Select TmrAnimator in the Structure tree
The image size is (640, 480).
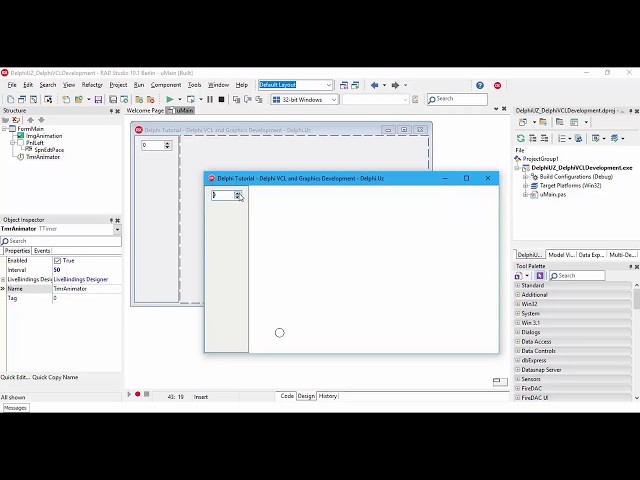[x=43, y=157]
